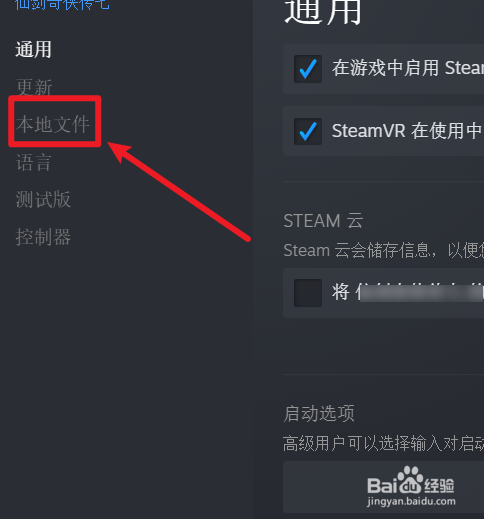This screenshot has width=484, height=519.
Task: Open the 控制器 settings page
Action: (43, 237)
